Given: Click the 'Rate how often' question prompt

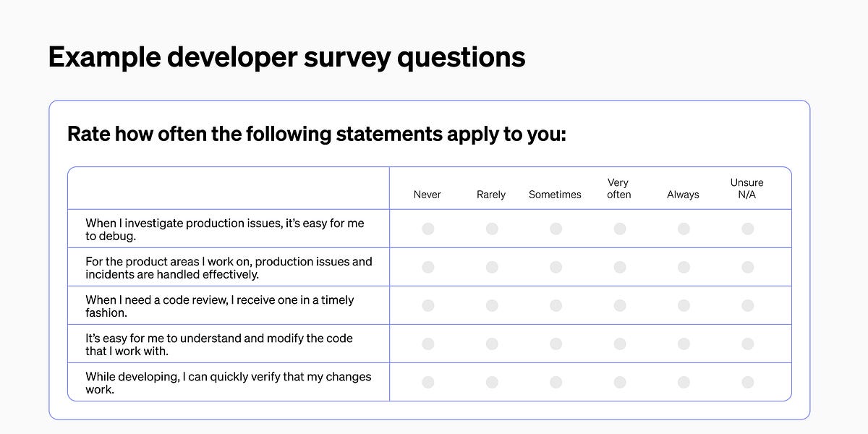Looking at the screenshot, I should click(x=317, y=135).
